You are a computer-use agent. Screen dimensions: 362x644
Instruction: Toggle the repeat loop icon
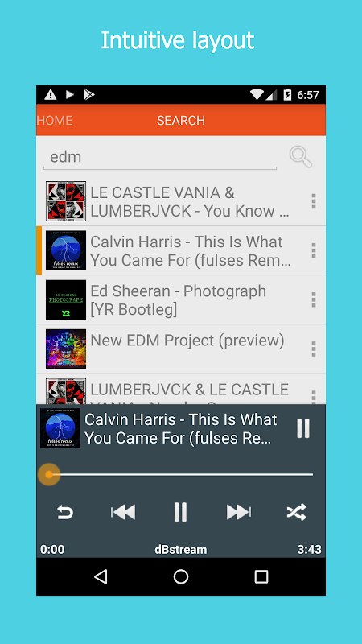point(65,512)
